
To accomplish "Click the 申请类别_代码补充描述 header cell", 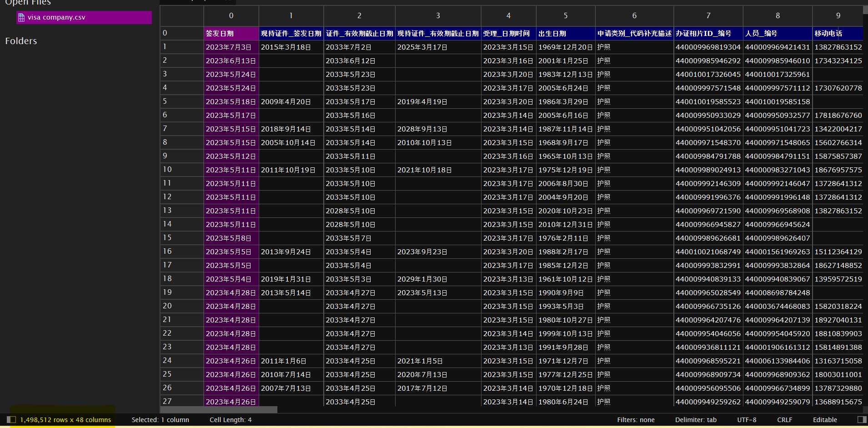I will [x=634, y=33].
